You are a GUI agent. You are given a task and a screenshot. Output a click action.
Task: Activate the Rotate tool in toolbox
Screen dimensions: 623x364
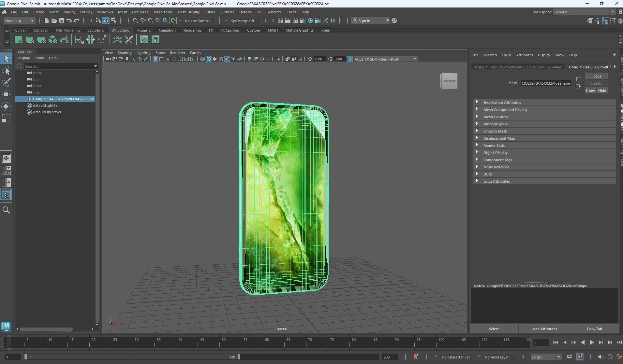(x=6, y=106)
